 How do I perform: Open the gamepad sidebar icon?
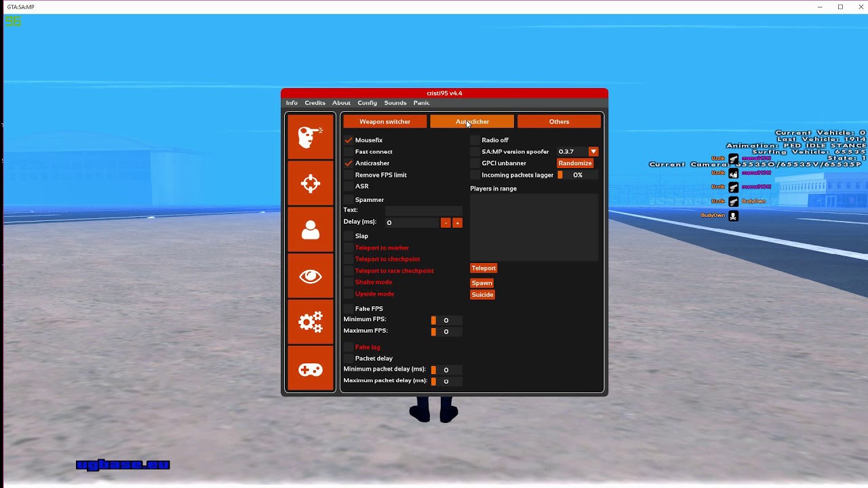click(x=311, y=369)
